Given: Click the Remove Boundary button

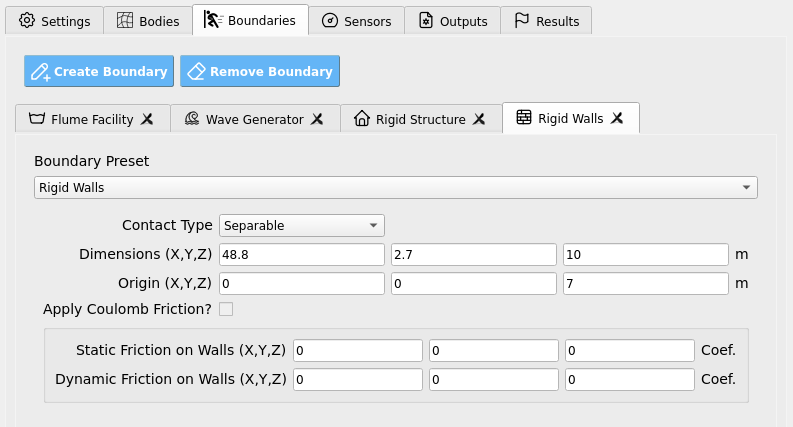Looking at the screenshot, I should pos(260,71).
